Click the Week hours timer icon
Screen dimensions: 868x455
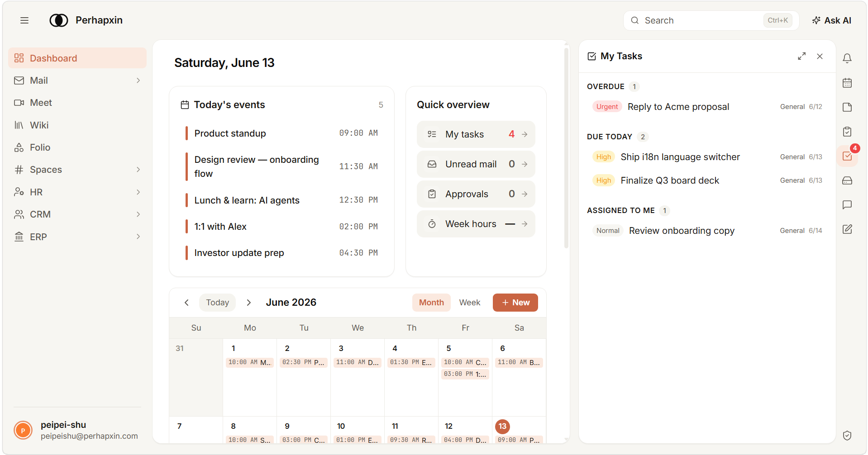click(x=432, y=224)
